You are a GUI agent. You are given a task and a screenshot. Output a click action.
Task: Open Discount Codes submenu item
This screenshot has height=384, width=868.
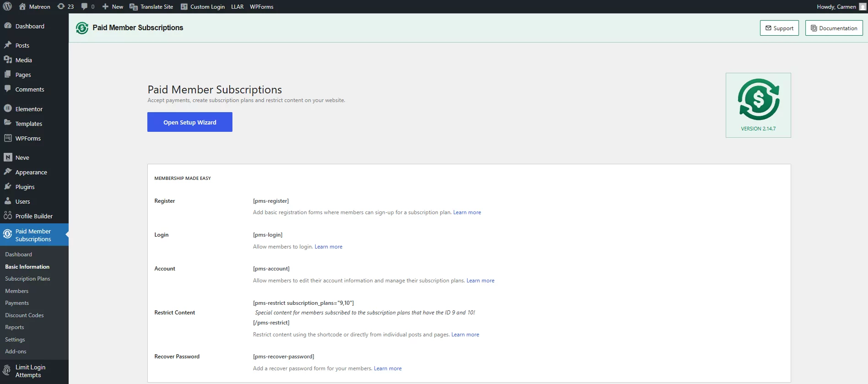click(24, 315)
